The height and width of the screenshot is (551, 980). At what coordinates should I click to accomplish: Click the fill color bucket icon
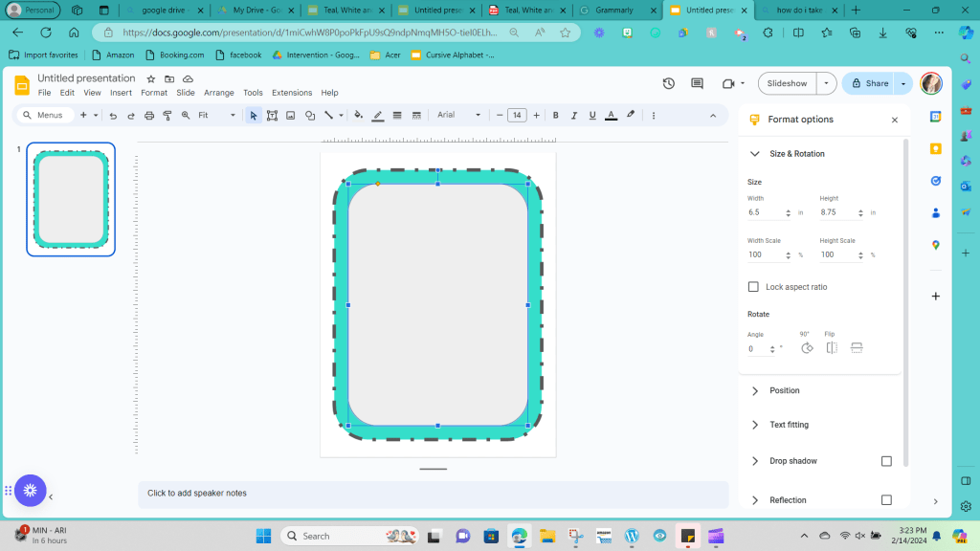click(x=359, y=116)
